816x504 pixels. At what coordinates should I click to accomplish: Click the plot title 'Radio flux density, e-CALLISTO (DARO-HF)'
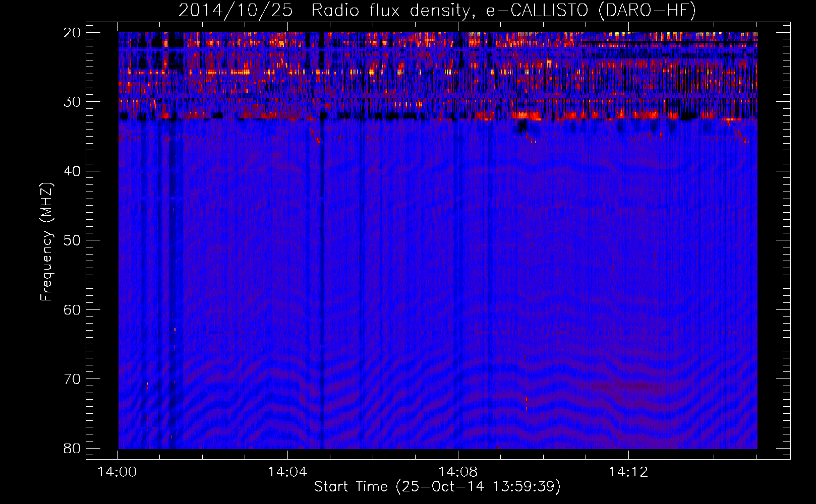503,10
